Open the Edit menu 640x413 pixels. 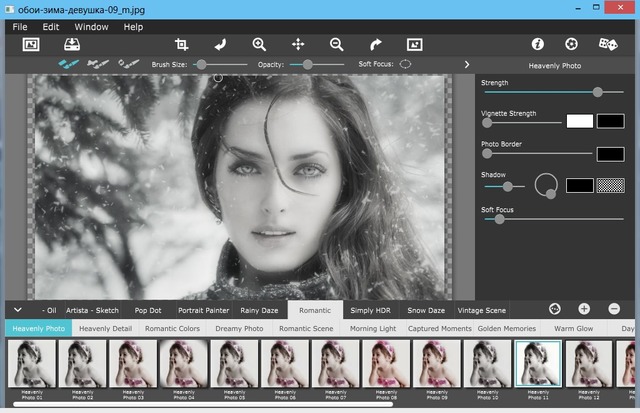click(x=51, y=26)
